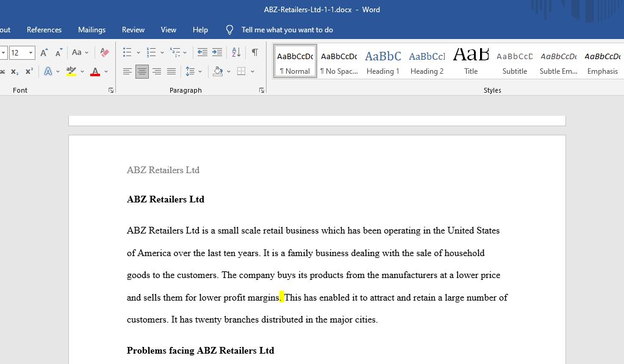Apply the Subtitle style
Viewport: 624px width, 364px height.
pyautogui.click(x=515, y=61)
